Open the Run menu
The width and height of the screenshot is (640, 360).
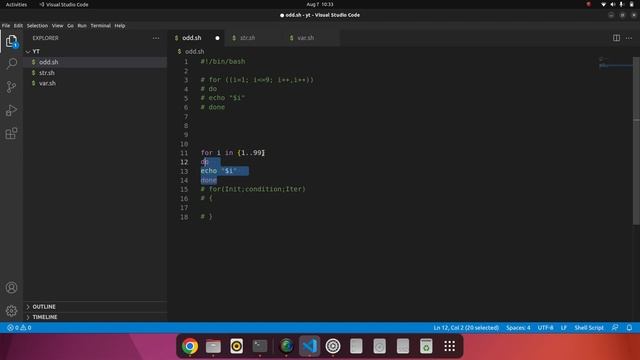coord(82,26)
